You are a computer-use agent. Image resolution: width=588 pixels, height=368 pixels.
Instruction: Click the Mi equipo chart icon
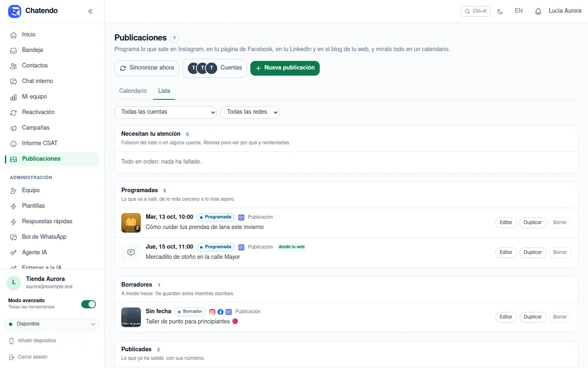(x=13, y=97)
